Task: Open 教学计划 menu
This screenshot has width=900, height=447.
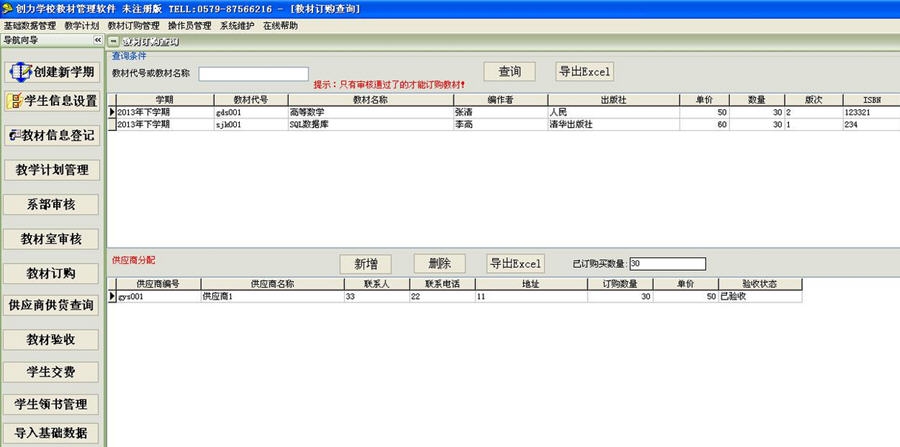Action: coord(82,26)
